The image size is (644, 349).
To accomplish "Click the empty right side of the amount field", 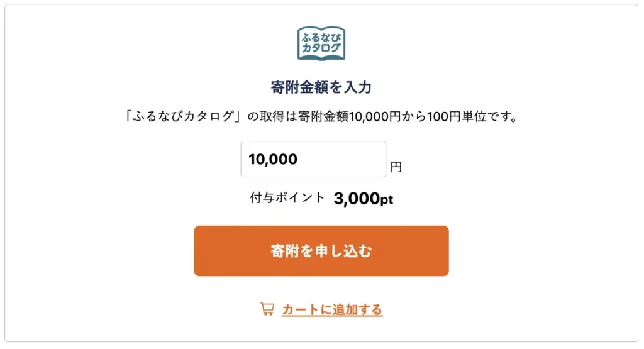I will [x=358, y=159].
